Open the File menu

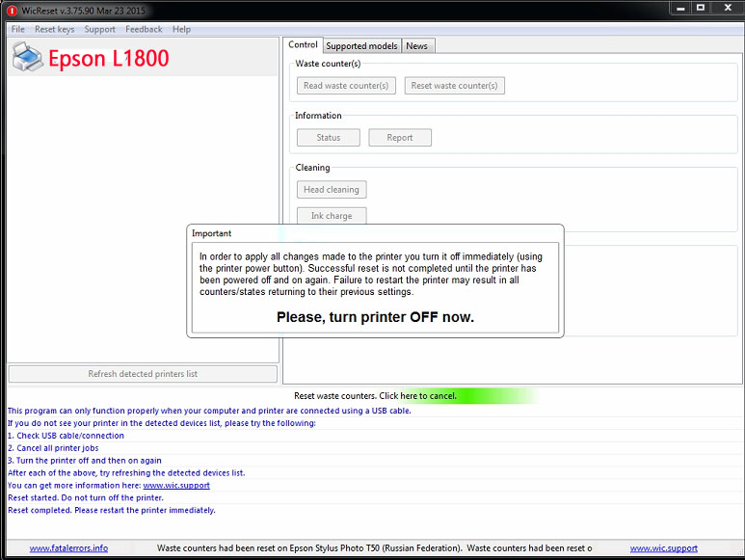(x=18, y=30)
